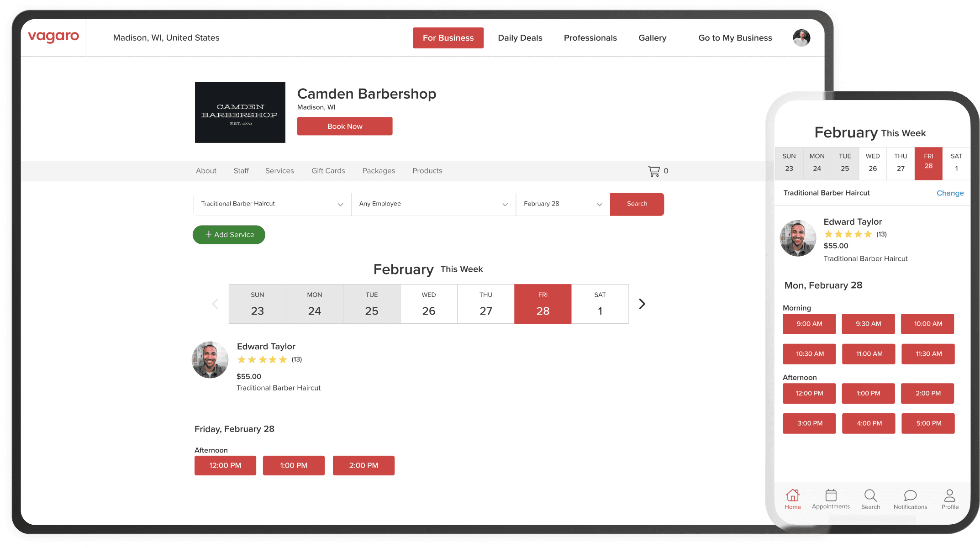The image size is (980, 548).
Task: Select 9:30 AM slot on mobile
Action: point(868,324)
